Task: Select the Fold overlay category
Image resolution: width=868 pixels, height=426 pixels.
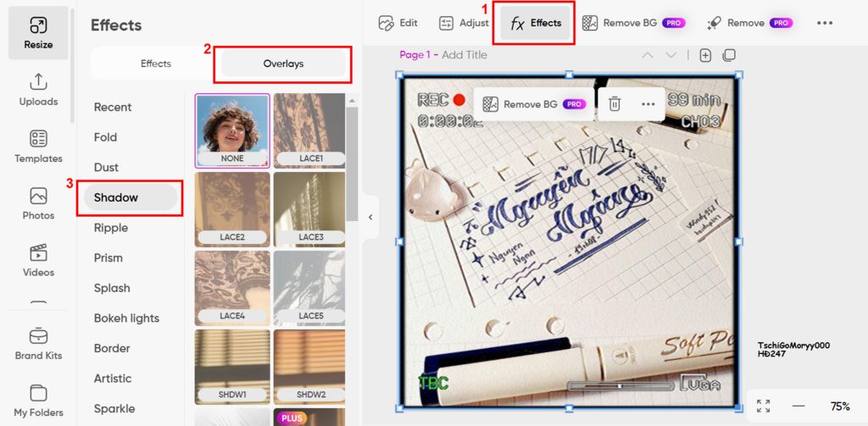Action: 105,137
